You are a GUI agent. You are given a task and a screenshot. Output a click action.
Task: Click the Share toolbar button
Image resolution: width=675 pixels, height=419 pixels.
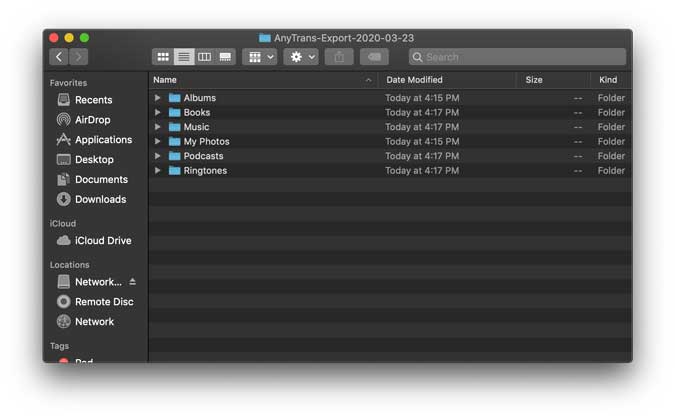tap(339, 57)
